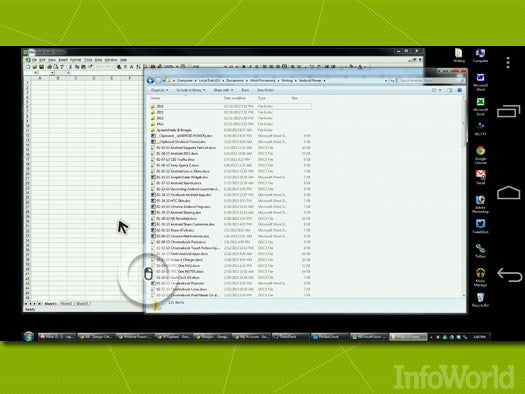Click the Forward arrow in Explorer window
The height and width of the screenshot is (394, 525).
158,81
